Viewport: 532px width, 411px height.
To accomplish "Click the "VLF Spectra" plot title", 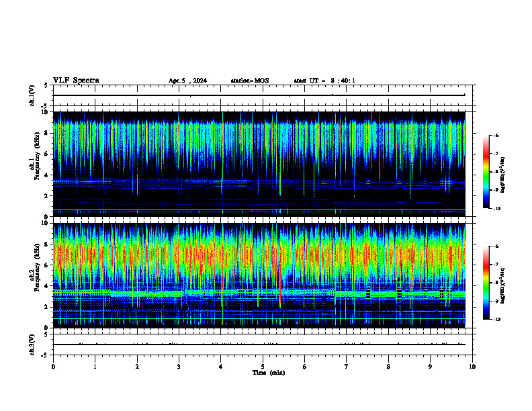I will point(76,81).
